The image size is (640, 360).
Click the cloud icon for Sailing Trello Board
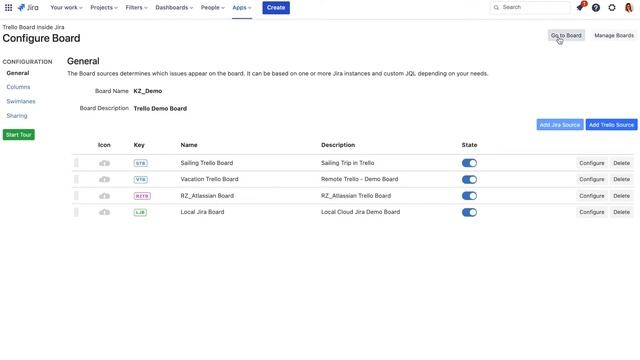tap(104, 163)
